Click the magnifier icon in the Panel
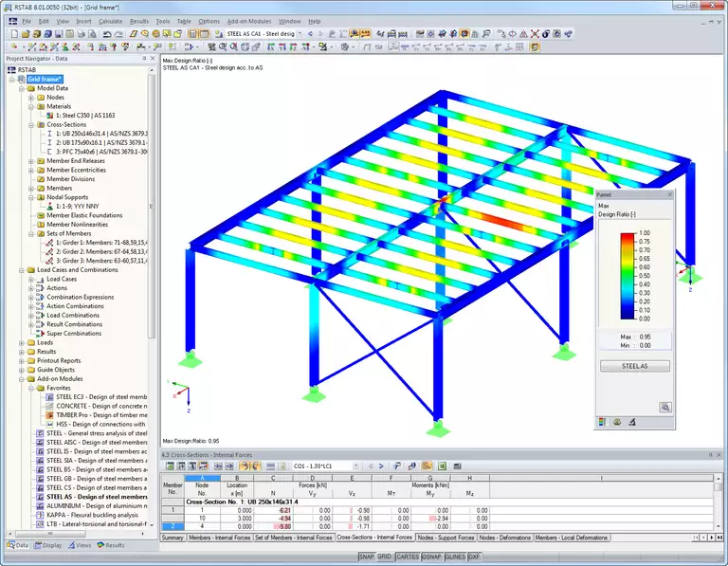Image resolution: width=728 pixels, height=566 pixels. click(665, 407)
